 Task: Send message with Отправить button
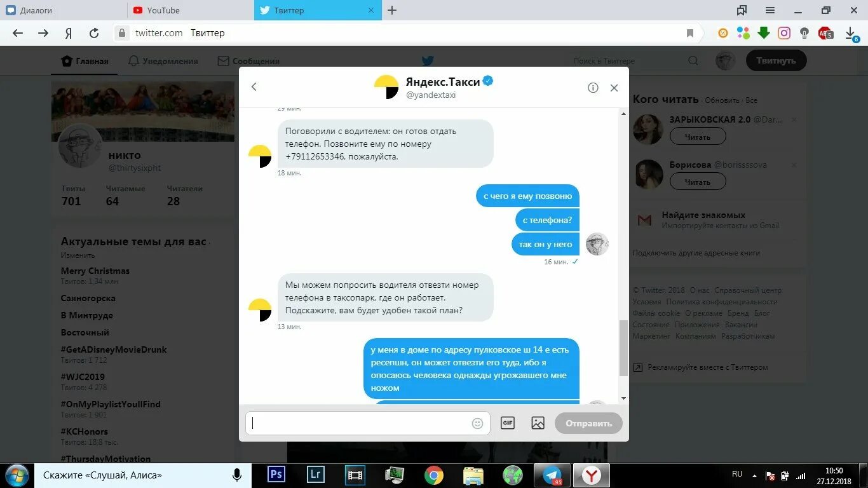(588, 423)
